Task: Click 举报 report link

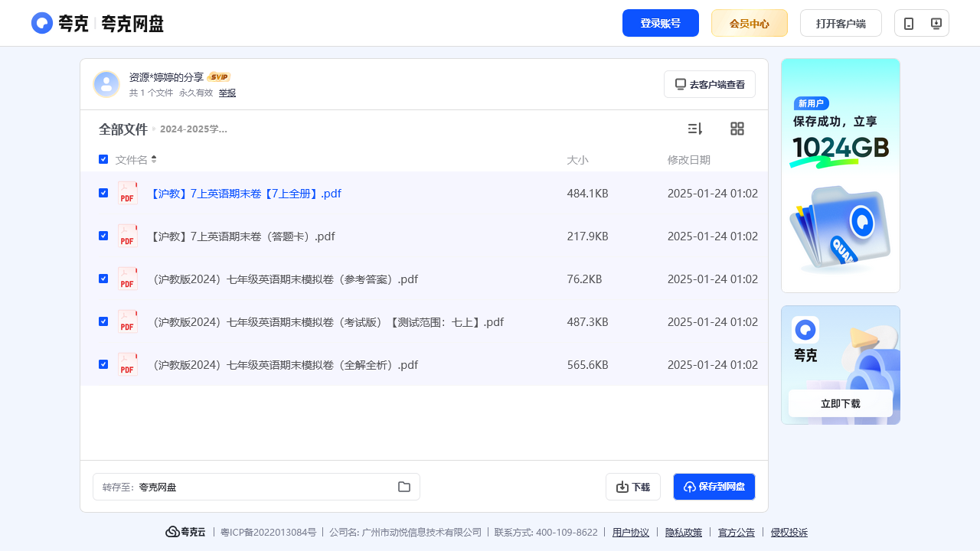Action: coord(227,93)
